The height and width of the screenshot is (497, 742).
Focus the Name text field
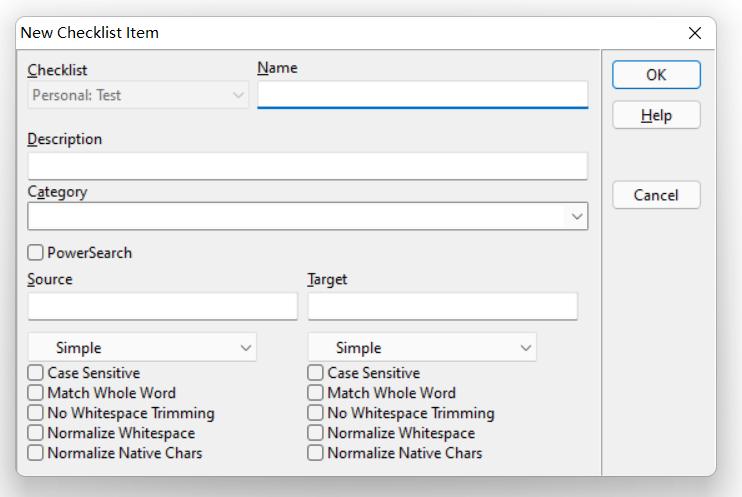click(x=422, y=95)
